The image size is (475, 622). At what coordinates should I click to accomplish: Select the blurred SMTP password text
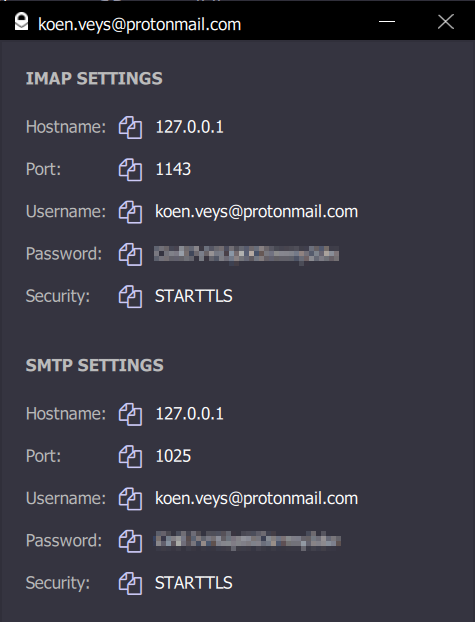(248, 541)
